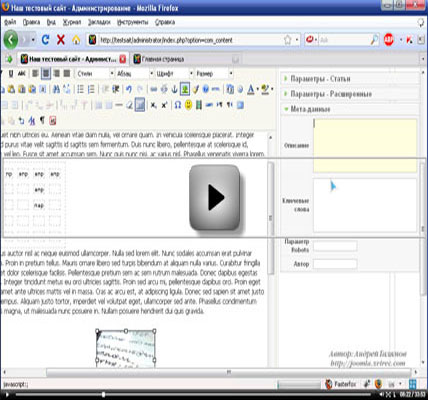Screen dimensions: 428x400
Task: Close the Наш тестовый сайт tab
Action: [123, 59]
